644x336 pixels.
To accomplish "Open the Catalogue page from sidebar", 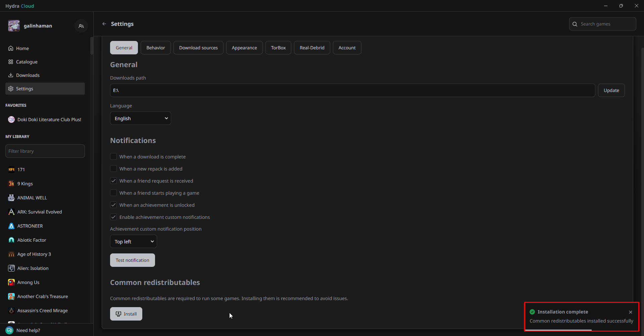I will pos(27,62).
